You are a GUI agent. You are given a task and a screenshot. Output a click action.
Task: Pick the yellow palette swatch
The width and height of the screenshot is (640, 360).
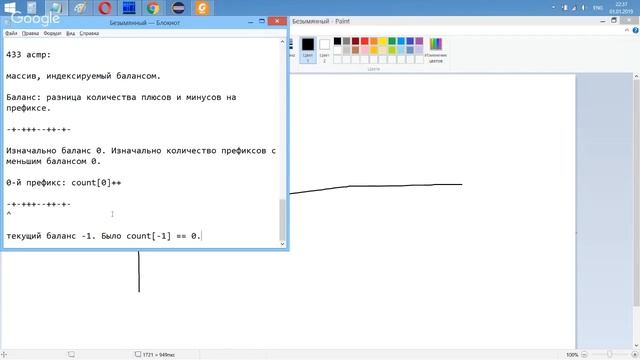tap(383, 41)
